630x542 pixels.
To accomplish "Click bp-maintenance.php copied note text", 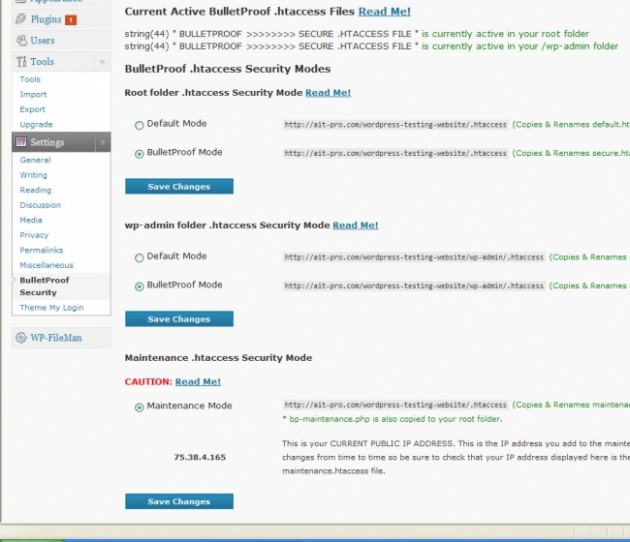I will tap(392, 419).
